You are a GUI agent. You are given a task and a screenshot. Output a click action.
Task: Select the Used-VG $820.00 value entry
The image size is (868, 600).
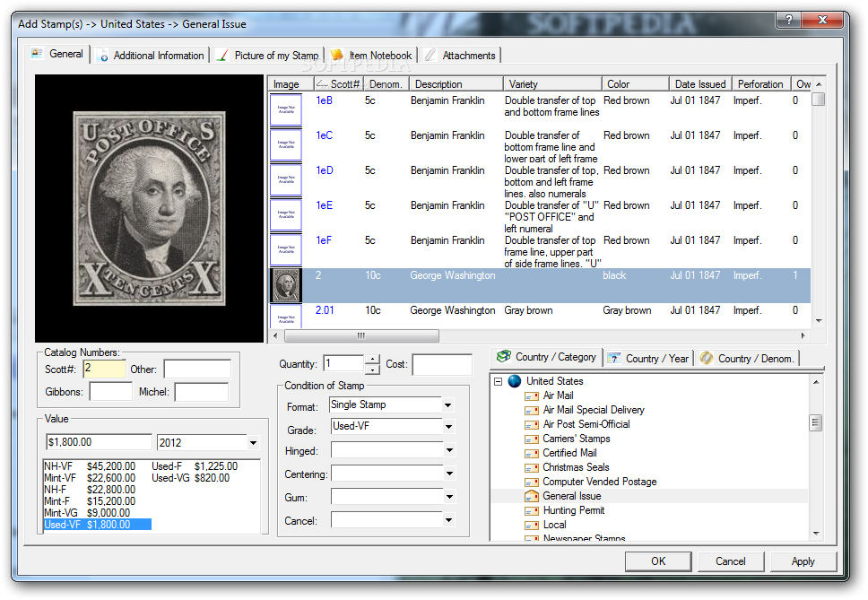(x=190, y=478)
